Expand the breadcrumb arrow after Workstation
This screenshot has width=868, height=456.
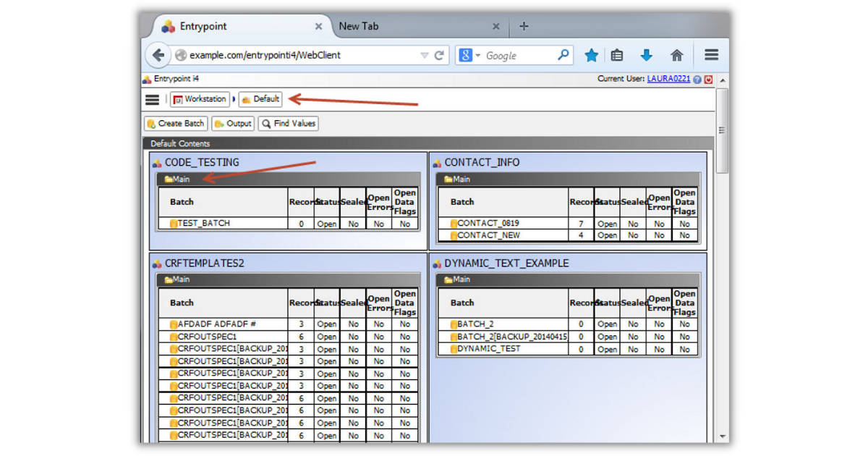coord(234,99)
